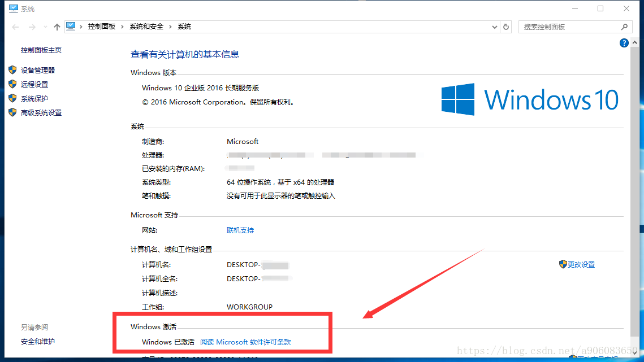The image size is (644, 362).
Task: Click the Windows 10 企业版 2016 长期服务版 text
Action: click(x=200, y=88)
